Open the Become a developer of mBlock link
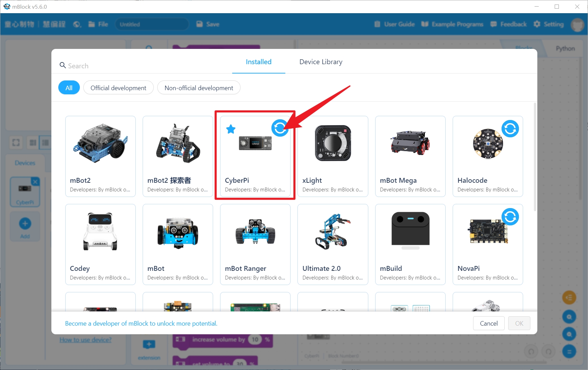 click(141, 323)
